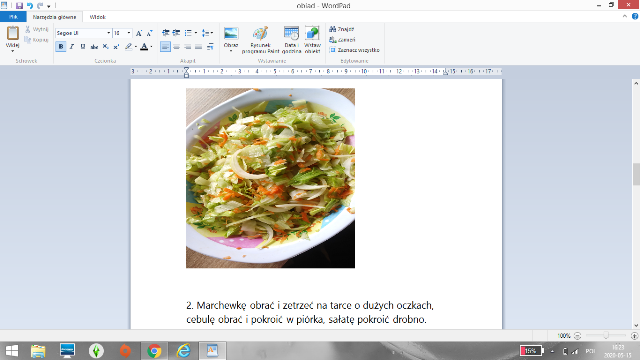640x360 pixels.
Task: Switch to the Widok ribbon tab
Action: [x=98, y=17]
